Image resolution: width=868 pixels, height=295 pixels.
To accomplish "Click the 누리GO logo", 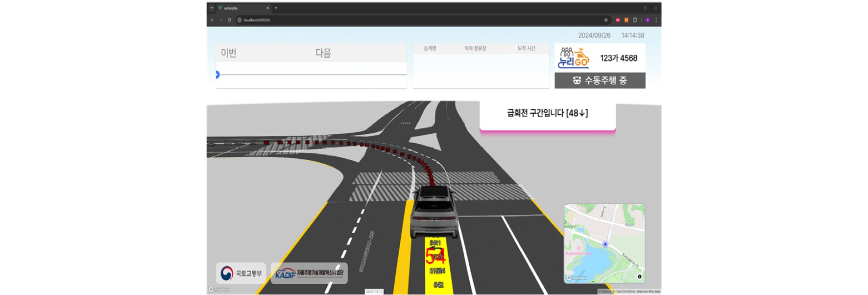I will point(574,58).
